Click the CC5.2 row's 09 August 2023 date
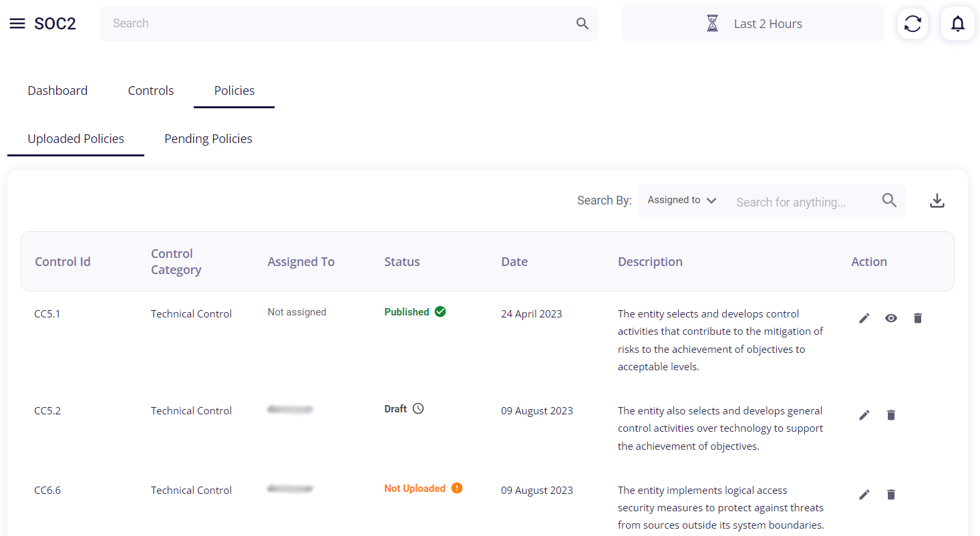The image size is (980, 536). pyautogui.click(x=537, y=410)
